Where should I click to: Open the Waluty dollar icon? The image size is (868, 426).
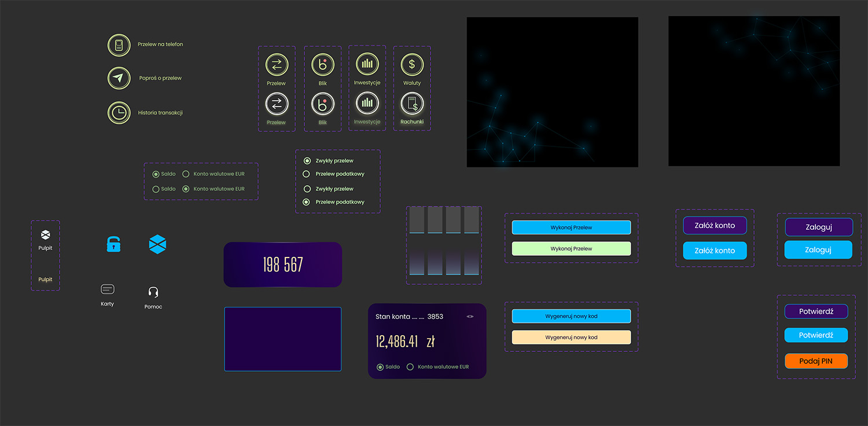tap(412, 64)
